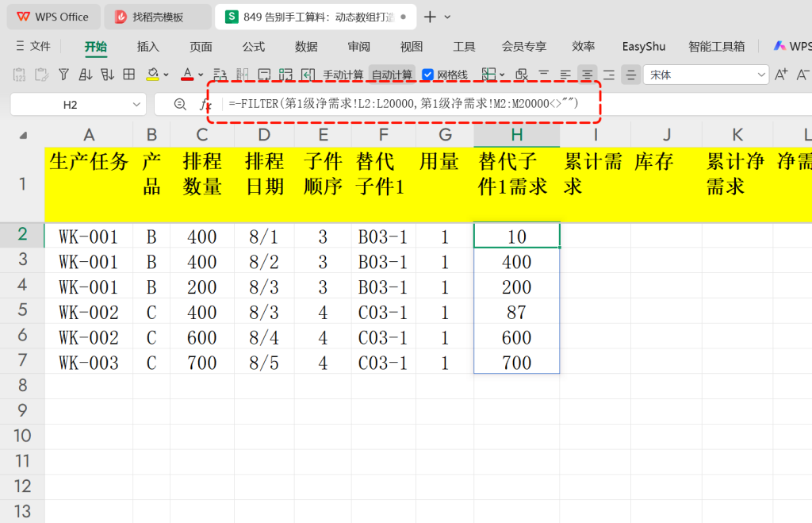
Task: Align text to top
Action: tap(544, 75)
